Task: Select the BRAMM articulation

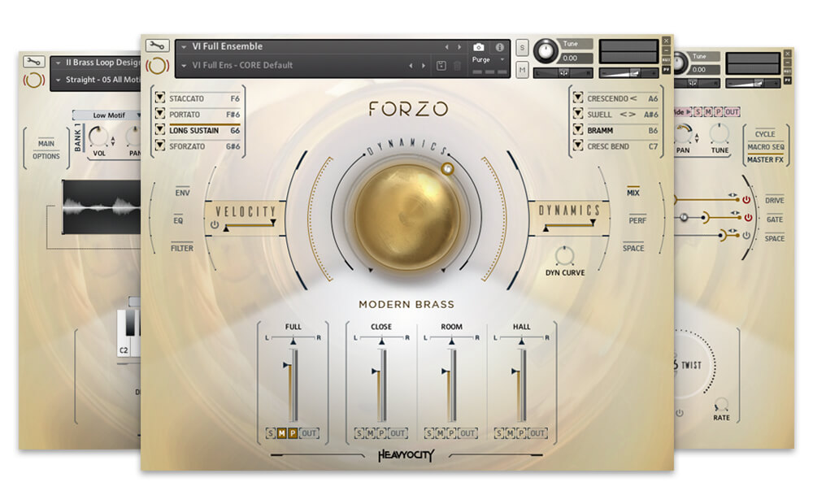Action: (600, 130)
